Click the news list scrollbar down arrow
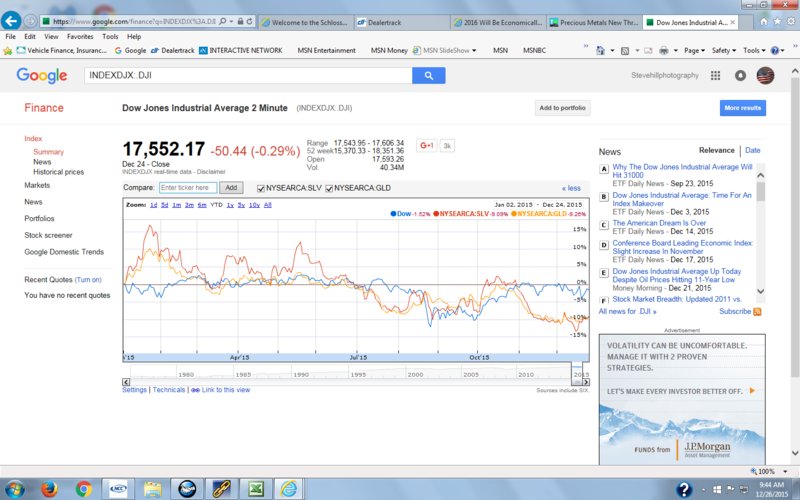Image resolution: width=800 pixels, height=500 pixels. 760,291
